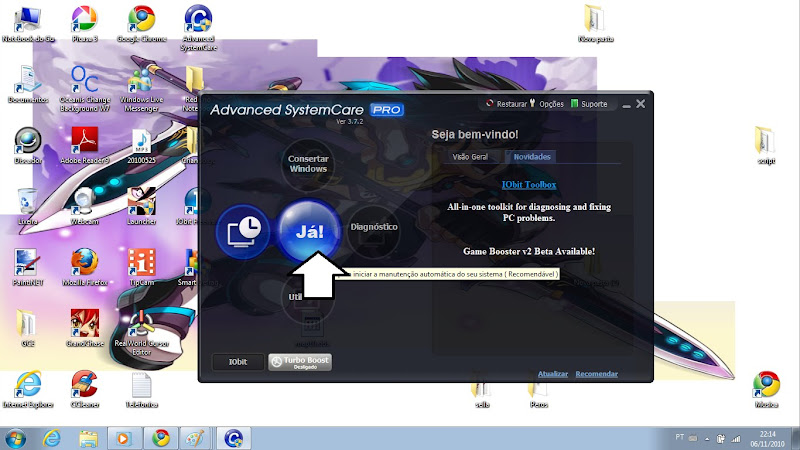This screenshot has width=800, height=450.
Task: Click the IObit button at bottom
Action: [x=238, y=362]
